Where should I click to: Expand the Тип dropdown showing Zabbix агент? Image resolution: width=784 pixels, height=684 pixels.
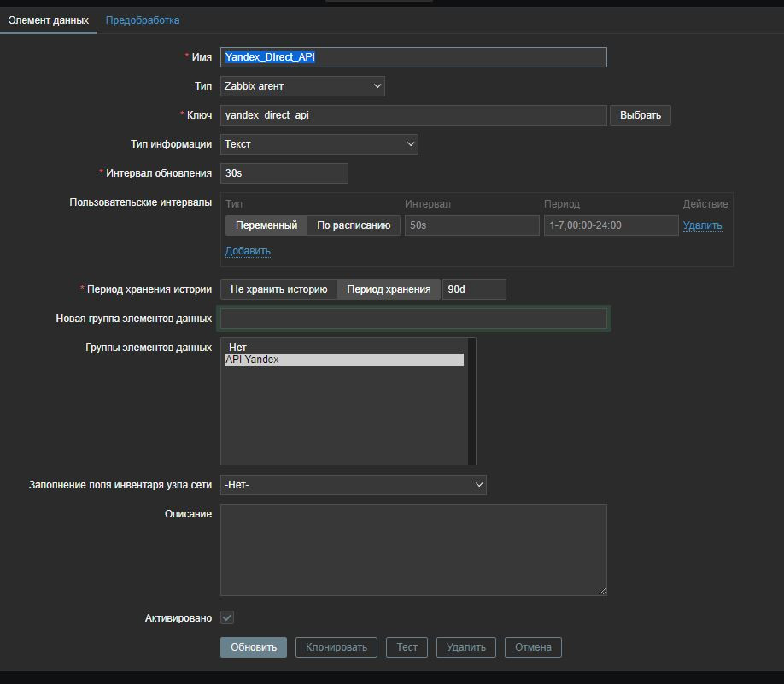pyautogui.click(x=302, y=86)
